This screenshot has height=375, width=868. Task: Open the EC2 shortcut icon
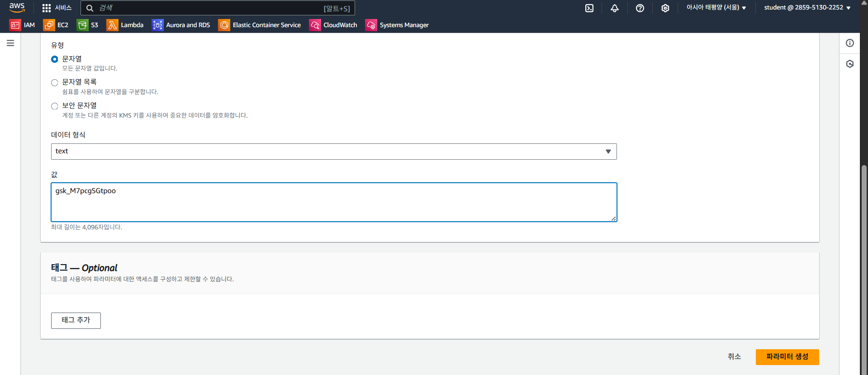(x=49, y=25)
